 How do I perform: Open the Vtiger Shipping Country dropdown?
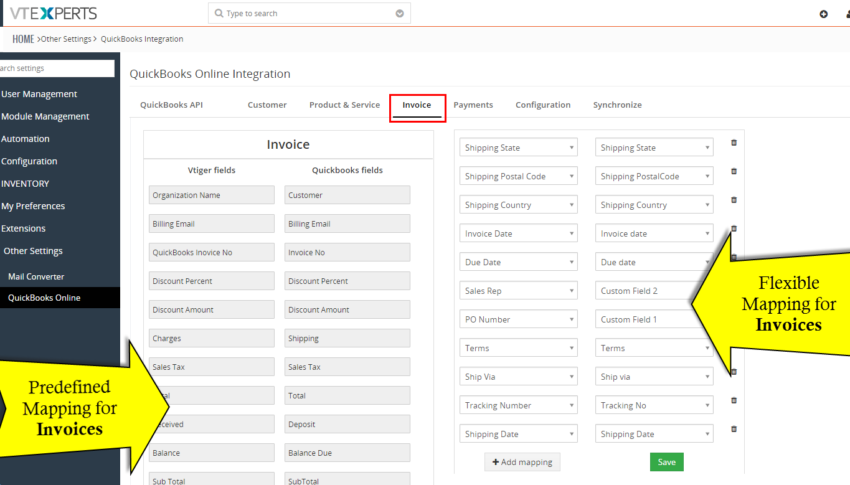pos(518,205)
